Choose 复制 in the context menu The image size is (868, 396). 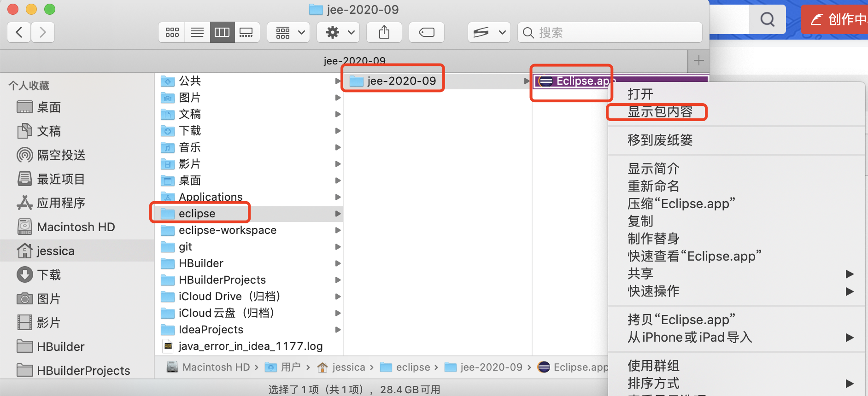736,221
